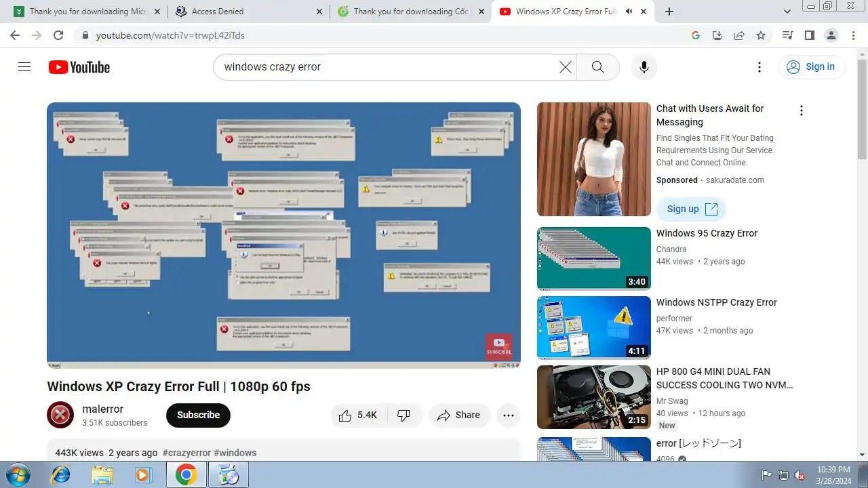The height and width of the screenshot is (488, 868).
Task: Click #crazyerror hashtag
Action: 186,453
